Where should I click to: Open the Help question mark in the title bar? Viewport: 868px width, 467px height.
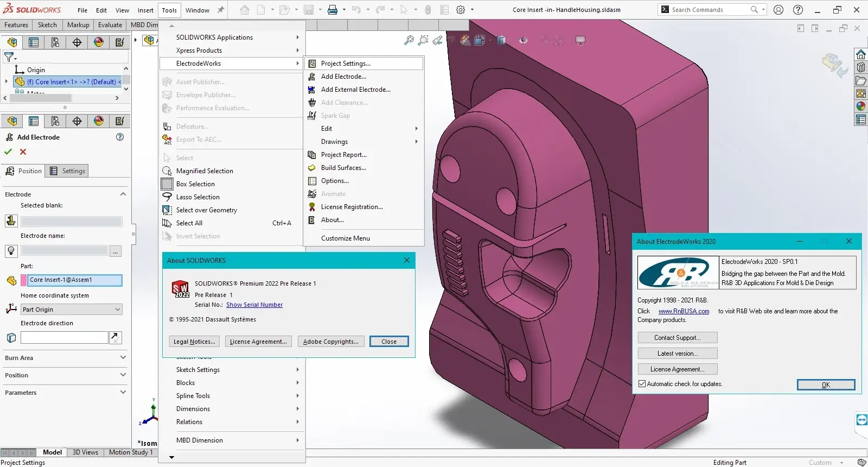[x=798, y=10]
